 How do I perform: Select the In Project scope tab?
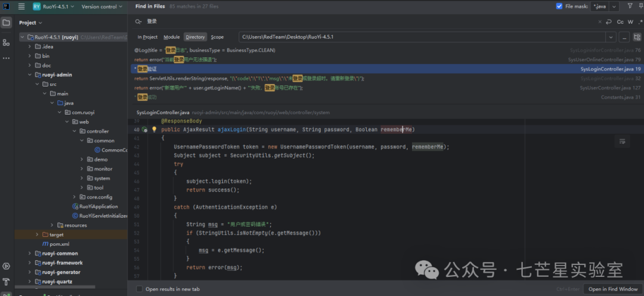click(x=147, y=37)
